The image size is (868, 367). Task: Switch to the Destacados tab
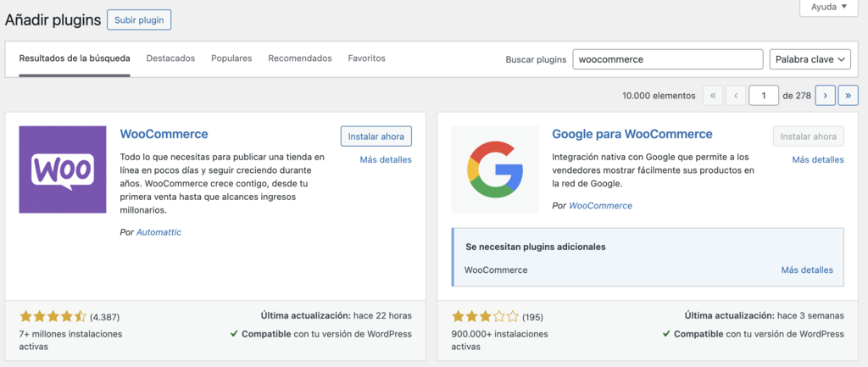click(x=170, y=58)
